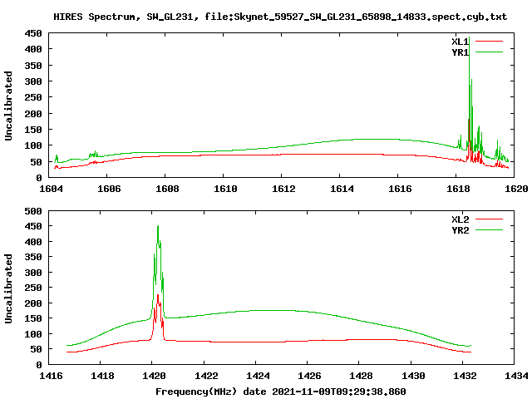
Task: Click the YR1 legend label
Action: click(x=460, y=52)
